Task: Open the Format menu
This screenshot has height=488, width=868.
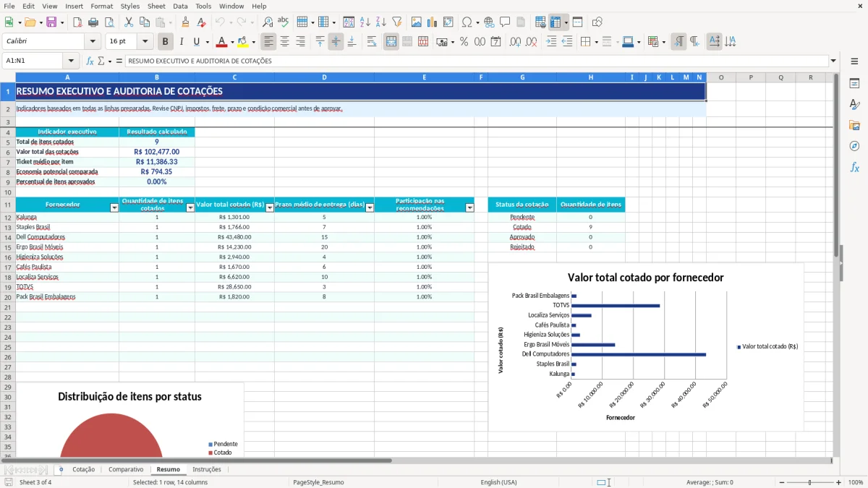Action: (102, 6)
